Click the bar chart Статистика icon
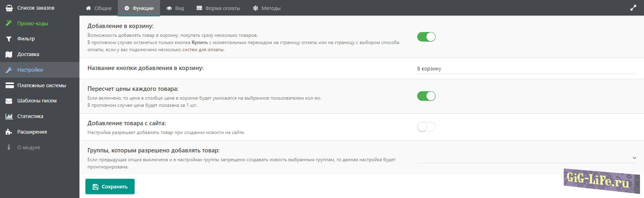 point(9,116)
